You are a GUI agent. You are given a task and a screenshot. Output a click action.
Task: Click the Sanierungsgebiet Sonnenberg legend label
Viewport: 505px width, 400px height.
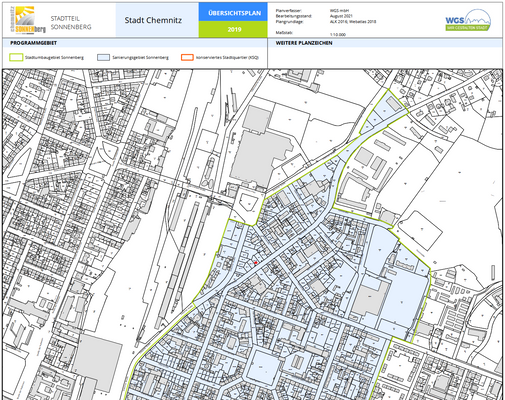tap(140, 58)
